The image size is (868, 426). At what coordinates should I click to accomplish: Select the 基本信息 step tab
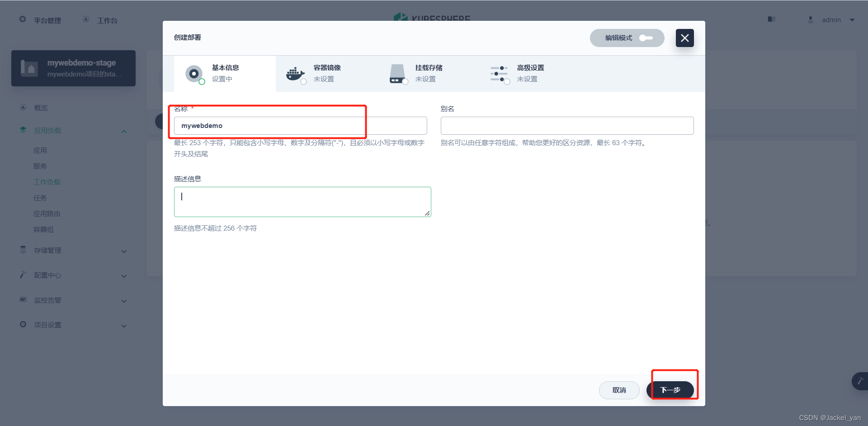(x=225, y=74)
